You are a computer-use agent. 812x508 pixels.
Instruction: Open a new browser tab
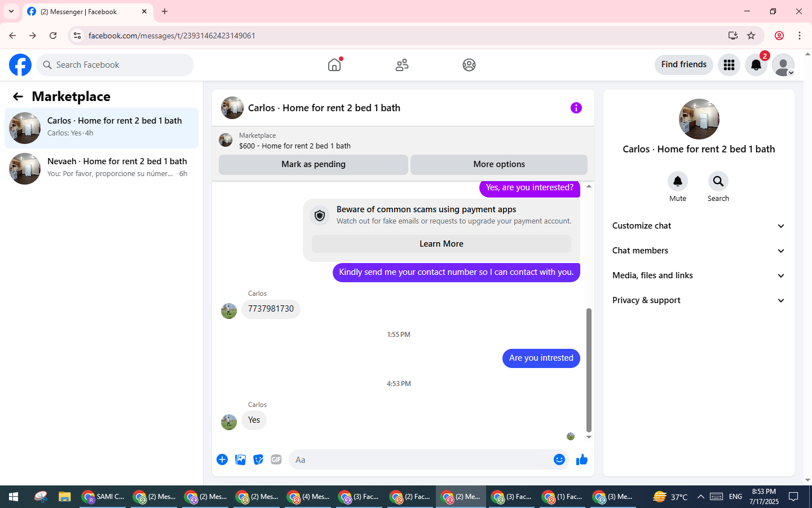pyautogui.click(x=165, y=11)
